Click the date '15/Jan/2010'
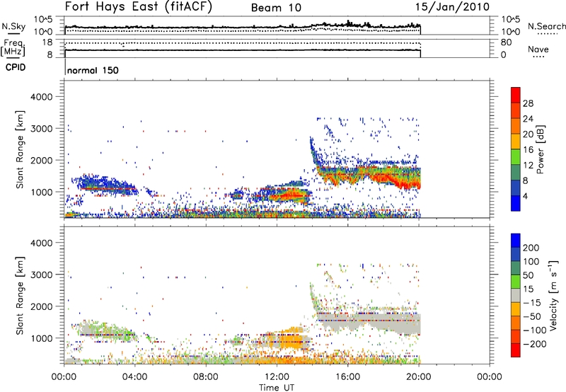This screenshot has height=392, width=566. pos(452,7)
